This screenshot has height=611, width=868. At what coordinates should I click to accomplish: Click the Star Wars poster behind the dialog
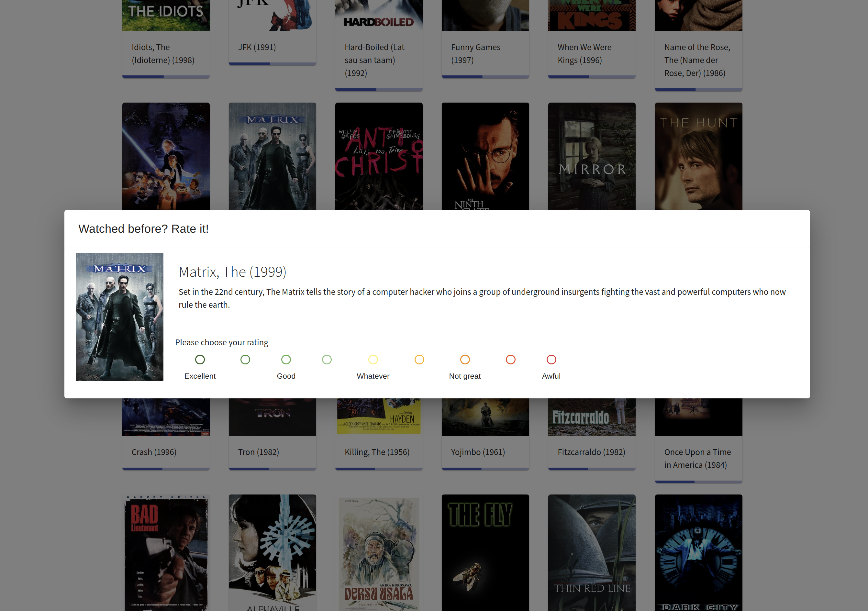point(166,156)
